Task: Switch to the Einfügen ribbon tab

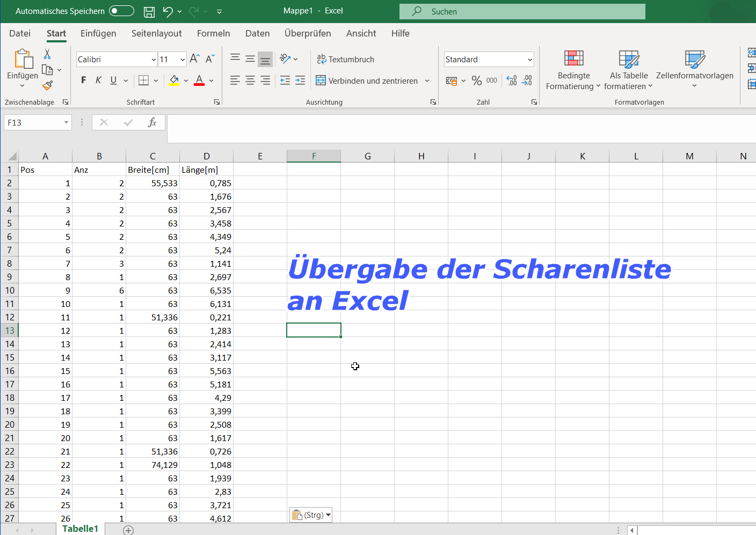Action: 98,33
